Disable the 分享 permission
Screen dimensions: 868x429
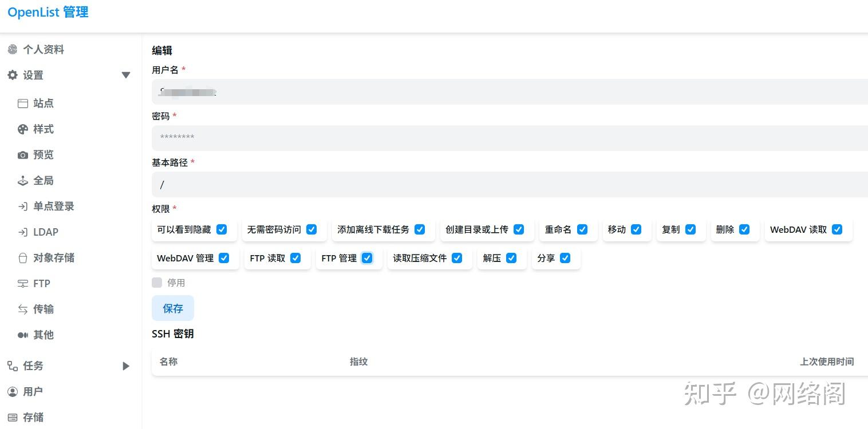point(565,258)
